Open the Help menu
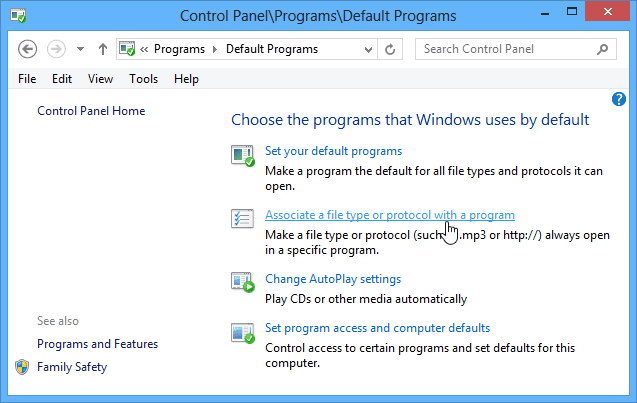This screenshot has height=403, width=637. 186,79
